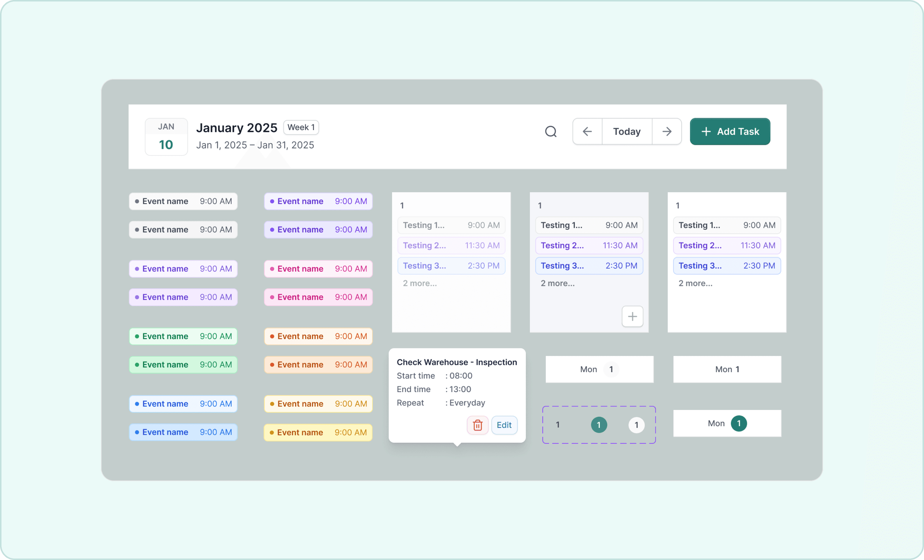
Task: Click the plus button in the middle day cell
Action: (632, 316)
